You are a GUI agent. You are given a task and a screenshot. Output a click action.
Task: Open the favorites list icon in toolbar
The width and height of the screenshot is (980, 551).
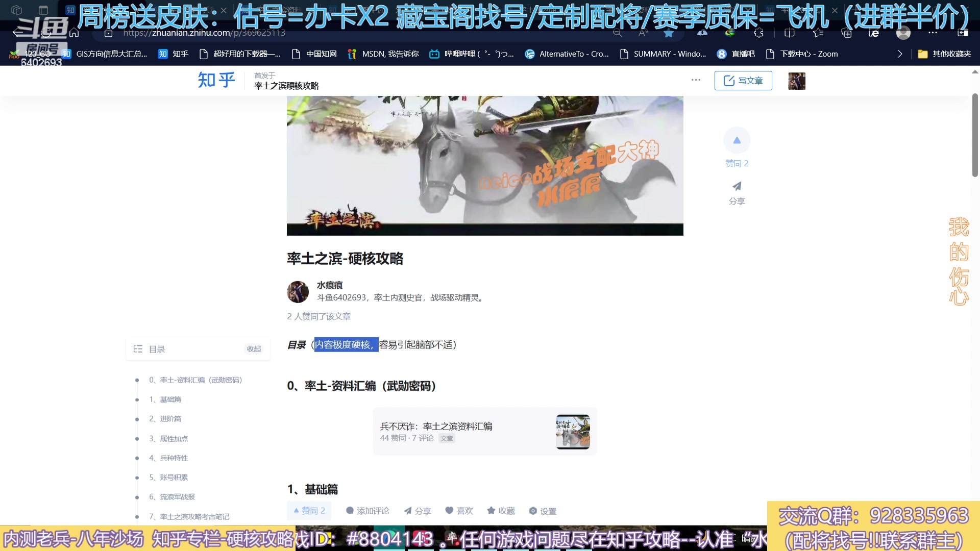pos(818,33)
